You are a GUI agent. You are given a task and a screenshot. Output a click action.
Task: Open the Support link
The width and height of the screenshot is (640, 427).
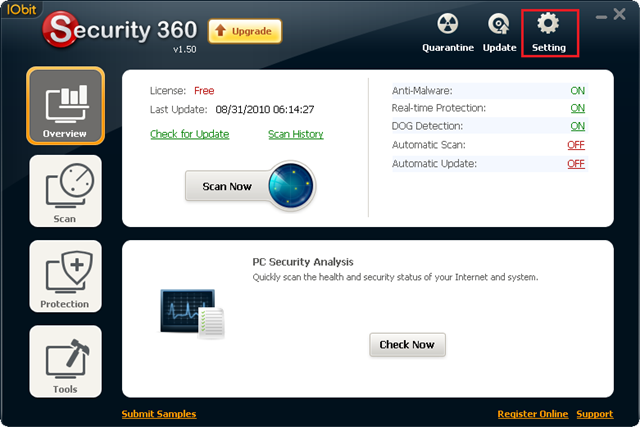click(x=595, y=414)
